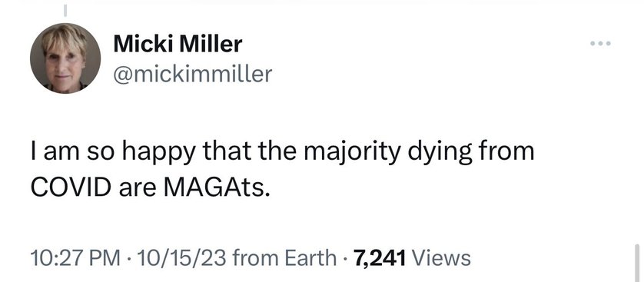Click the "from Earth" location label
Image resolution: width=644 pixels, height=282 pixels.
point(284,258)
